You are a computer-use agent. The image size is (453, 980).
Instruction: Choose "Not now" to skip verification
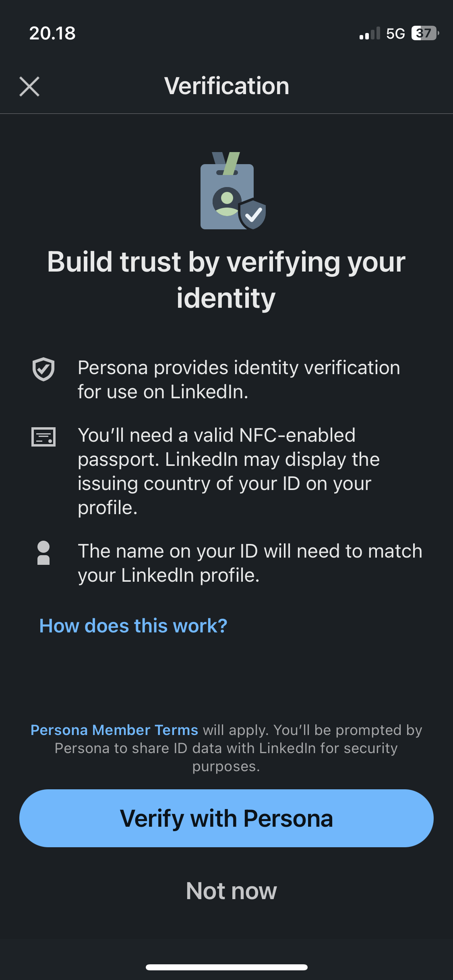[x=231, y=891]
